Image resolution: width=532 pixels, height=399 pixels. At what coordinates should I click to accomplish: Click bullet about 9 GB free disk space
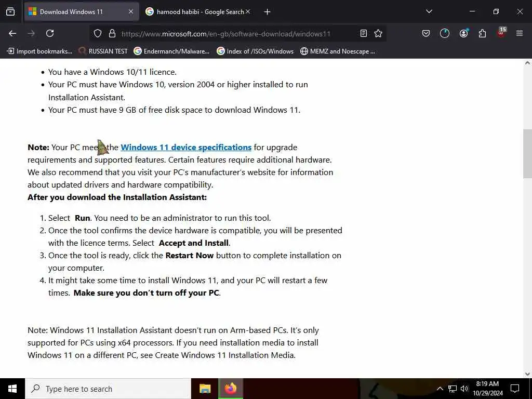tap(175, 110)
